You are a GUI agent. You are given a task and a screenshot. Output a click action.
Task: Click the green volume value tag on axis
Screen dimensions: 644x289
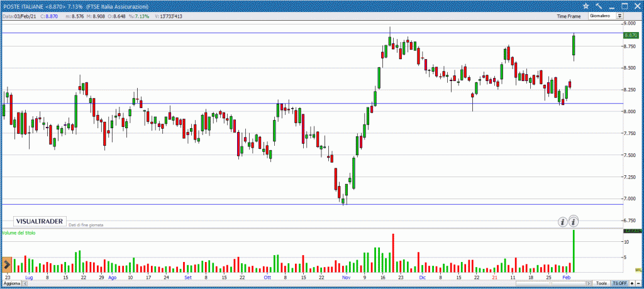[x=633, y=231]
